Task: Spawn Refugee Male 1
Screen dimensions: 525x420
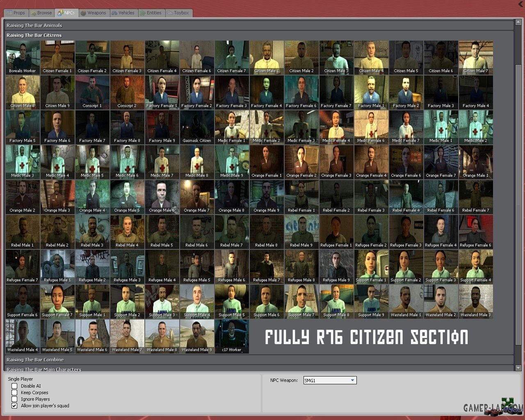Action: point(57,267)
